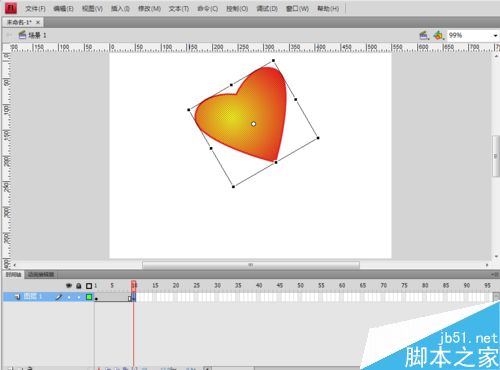Click the back arrow beside the scene name

tap(9, 35)
